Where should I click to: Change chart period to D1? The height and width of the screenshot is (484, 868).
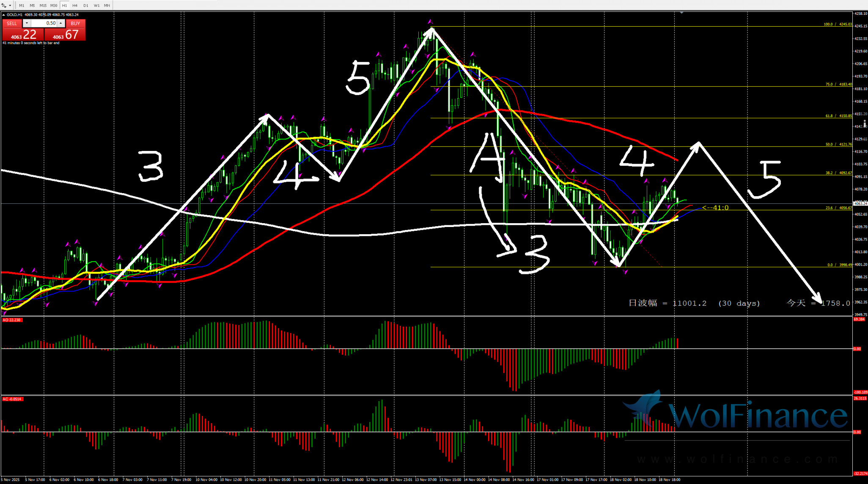86,5
